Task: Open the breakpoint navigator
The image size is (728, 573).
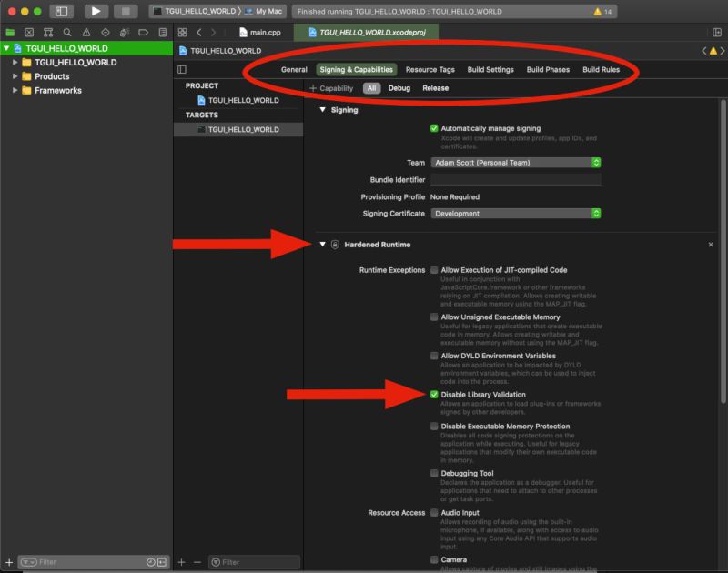Action: tap(144, 32)
